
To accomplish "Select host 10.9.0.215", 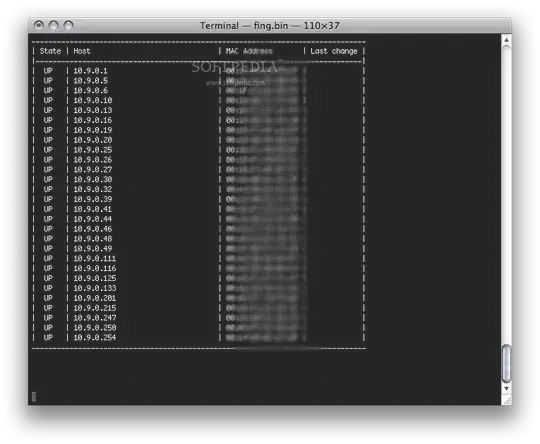I will [95, 308].
